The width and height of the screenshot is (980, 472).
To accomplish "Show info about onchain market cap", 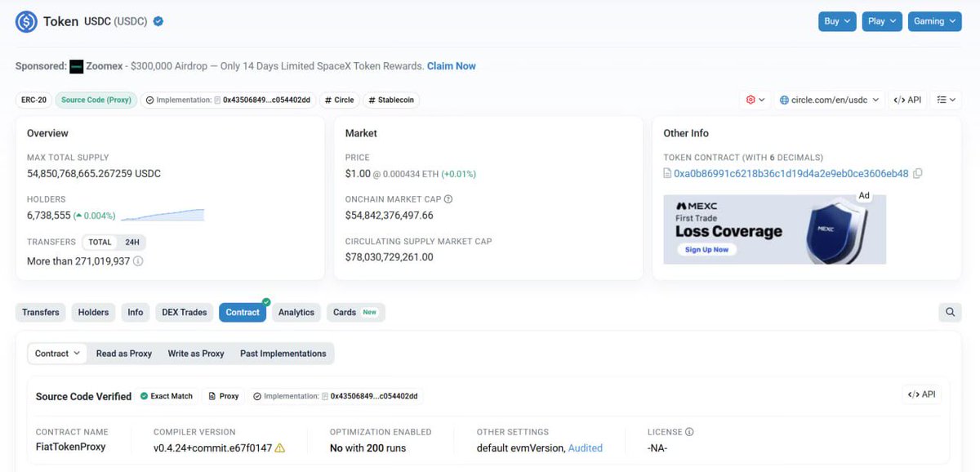I will [x=448, y=199].
